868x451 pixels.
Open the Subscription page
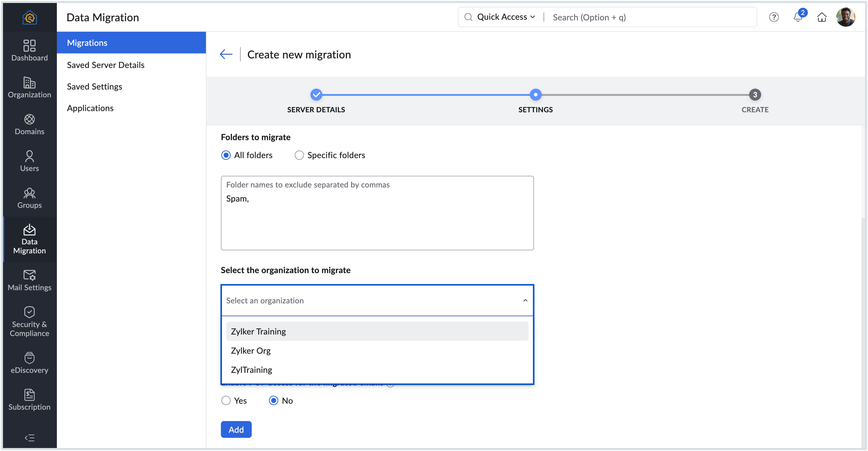[29, 400]
